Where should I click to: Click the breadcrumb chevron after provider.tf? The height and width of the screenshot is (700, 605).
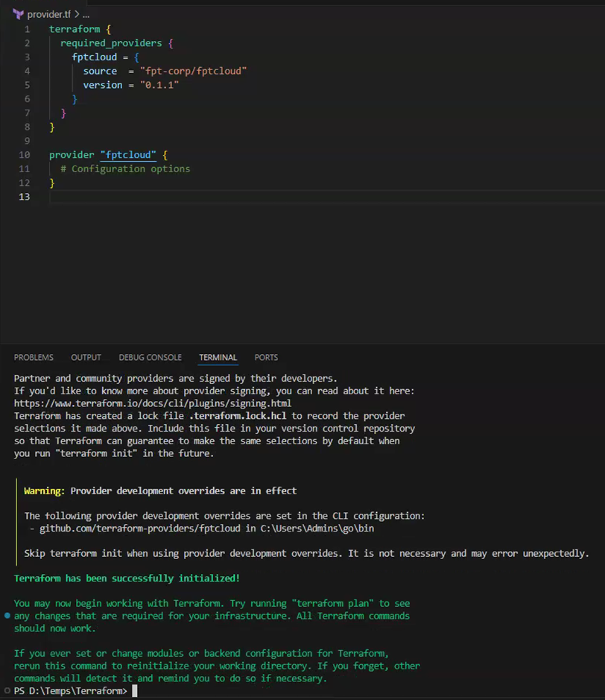click(x=77, y=14)
